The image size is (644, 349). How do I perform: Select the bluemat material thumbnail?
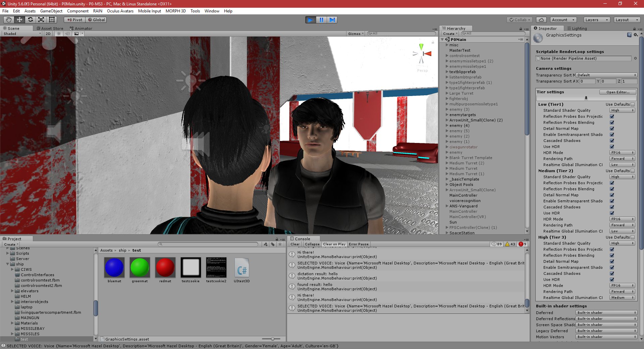[114, 267]
